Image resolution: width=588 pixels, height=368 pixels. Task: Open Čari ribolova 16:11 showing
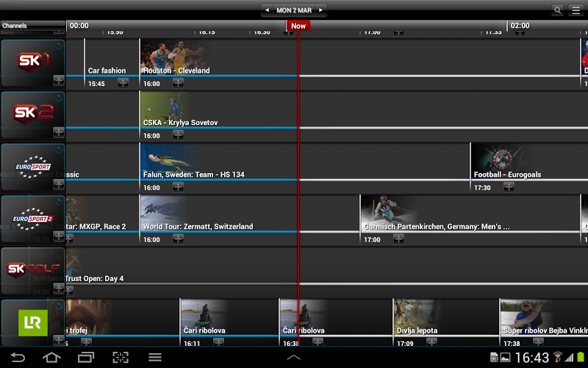(x=204, y=330)
